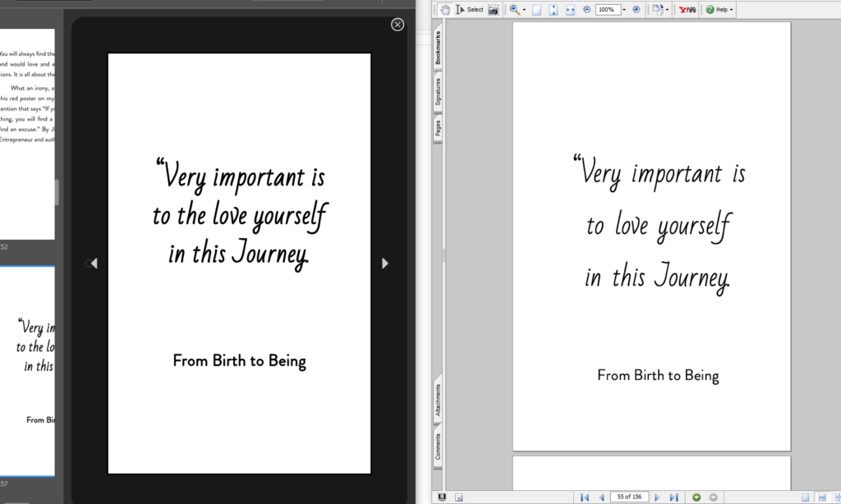The image size is (841, 504).
Task: Click the full screen icon in status bar
Action: pyautogui.click(x=442, y=497)
